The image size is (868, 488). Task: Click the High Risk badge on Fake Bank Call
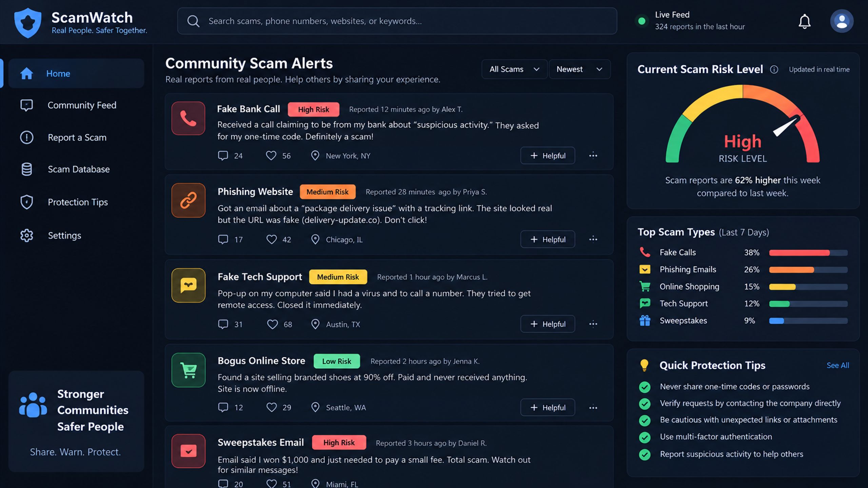click(x=313, y=109)
